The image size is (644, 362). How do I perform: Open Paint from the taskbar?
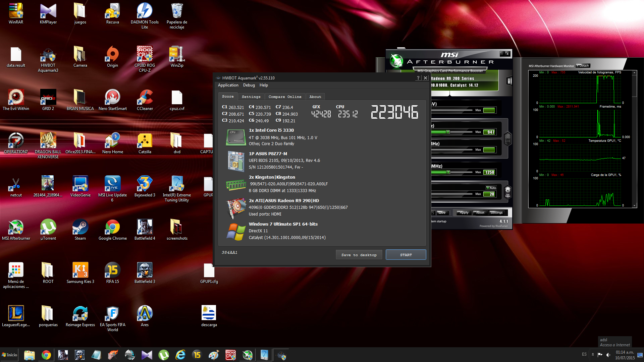tap(214, 355)
